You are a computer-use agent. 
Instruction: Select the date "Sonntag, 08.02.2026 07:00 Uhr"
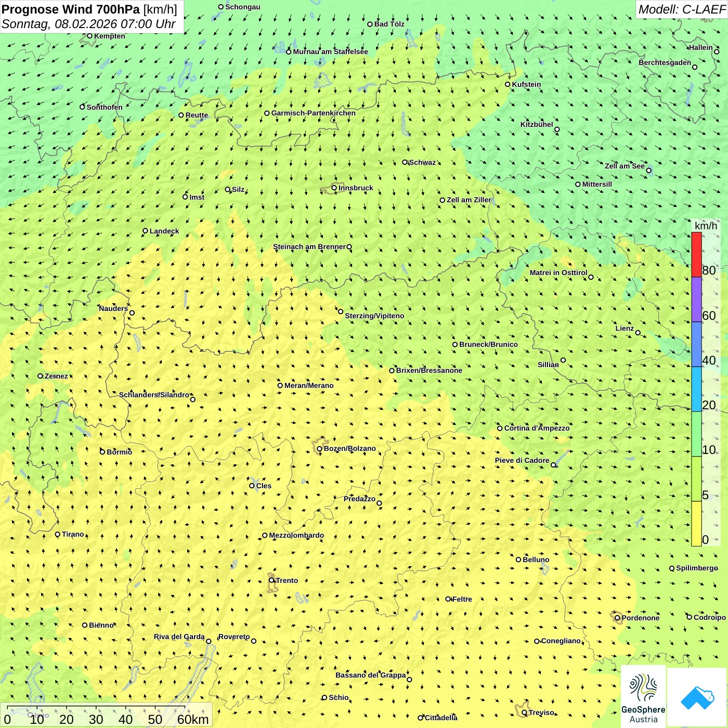coord(88,24)
